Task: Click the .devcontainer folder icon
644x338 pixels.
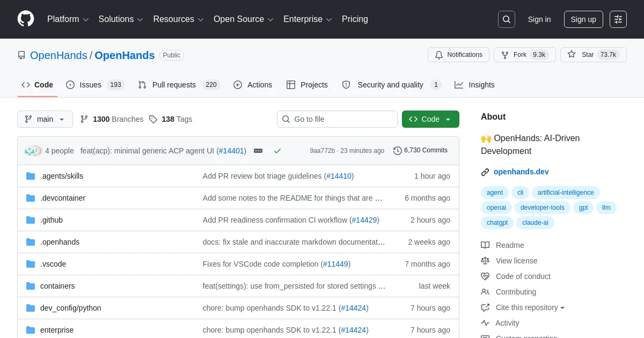Action: point(31,198)
